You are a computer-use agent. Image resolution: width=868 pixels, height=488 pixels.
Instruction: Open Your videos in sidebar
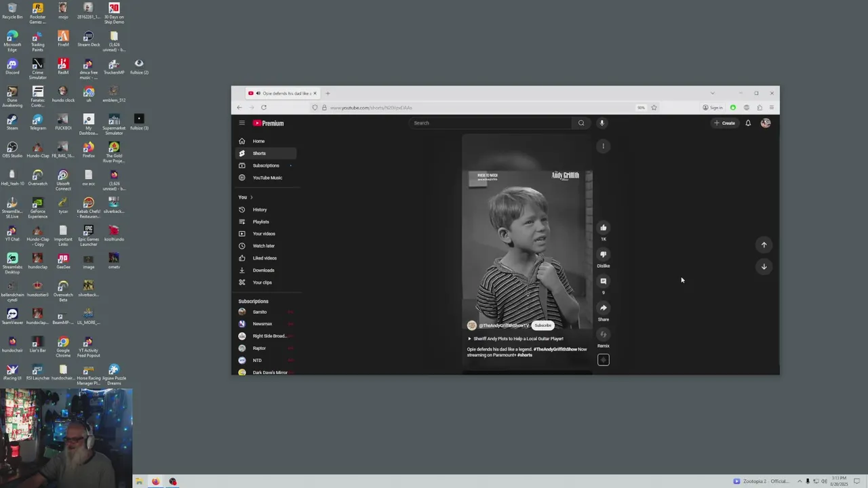pos(266,234)
